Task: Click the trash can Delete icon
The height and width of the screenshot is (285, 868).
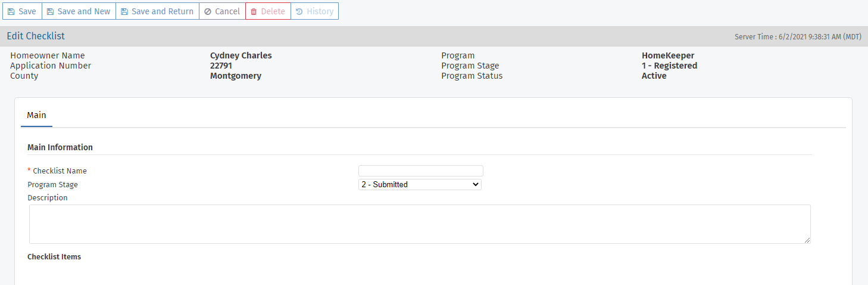Action: [254, 11]
